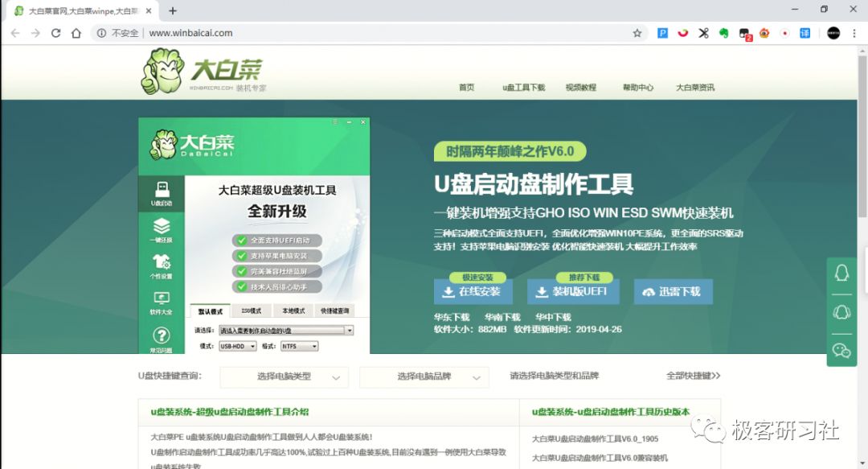The image size is (868, 469).
Task: Click the 华中下载 link
Action: tap(553, 317)
